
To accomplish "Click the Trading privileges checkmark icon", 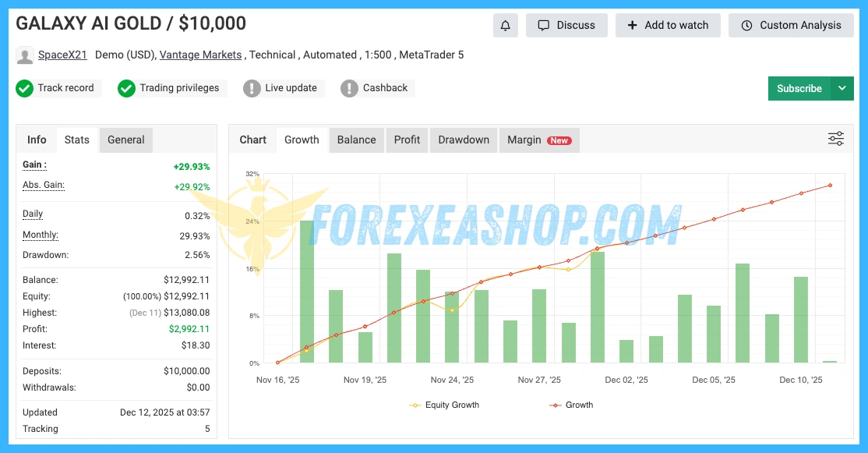I will 126,88.
